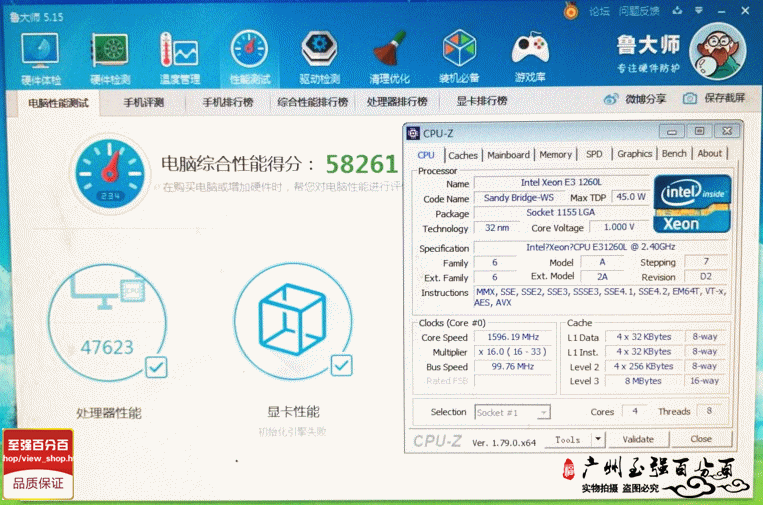Image resolution: width=763 pixels, height=505 pixels.
Task: Click the Close button in CPU-Z
Action: tap(701, 438)
